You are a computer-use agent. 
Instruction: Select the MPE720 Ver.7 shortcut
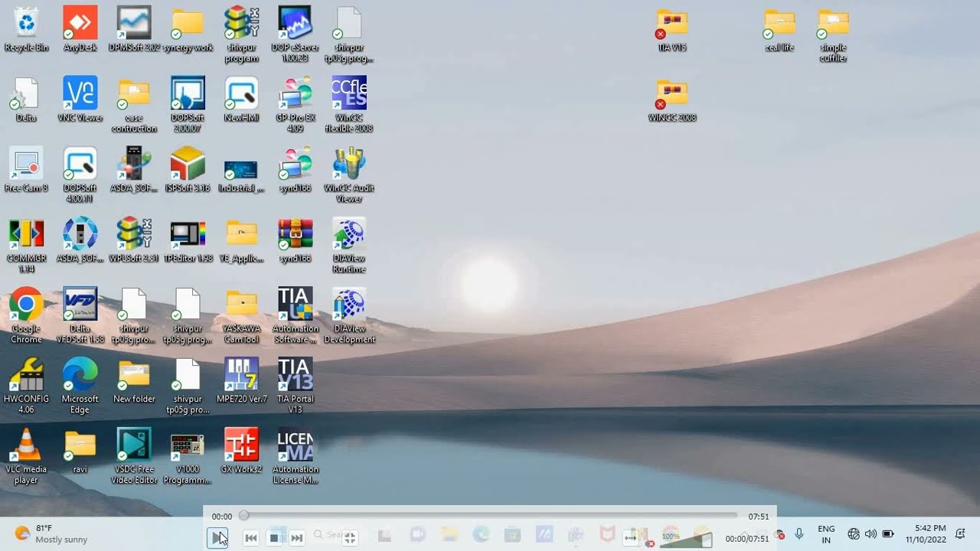pos(242,381)
